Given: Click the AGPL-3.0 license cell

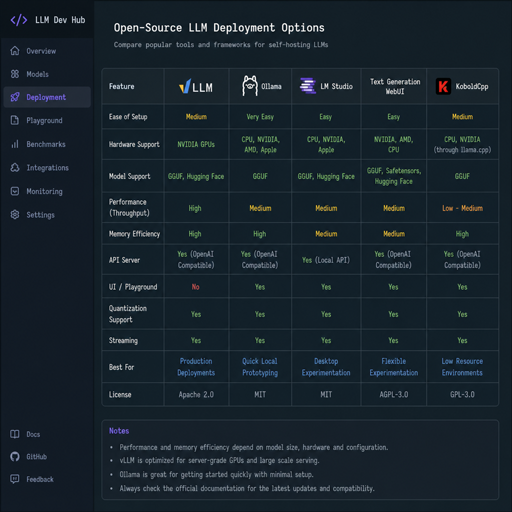Looking at the screenshot, I should 394,395.
